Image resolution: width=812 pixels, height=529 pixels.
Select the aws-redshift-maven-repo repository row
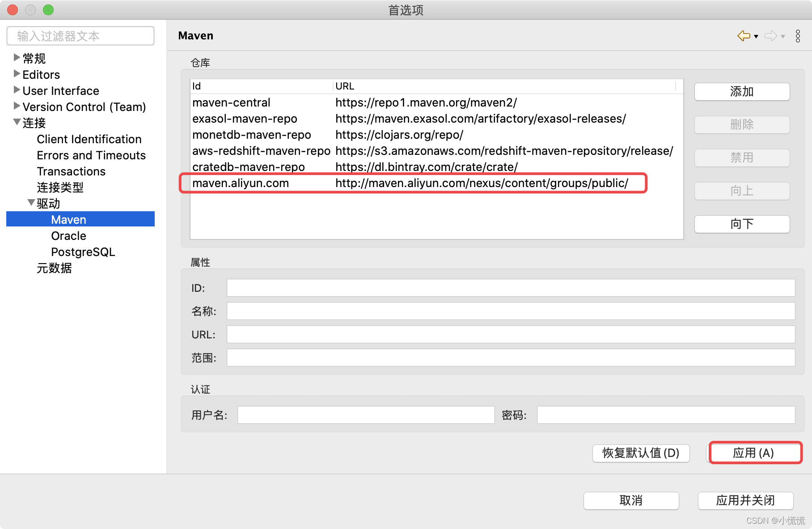436,151
